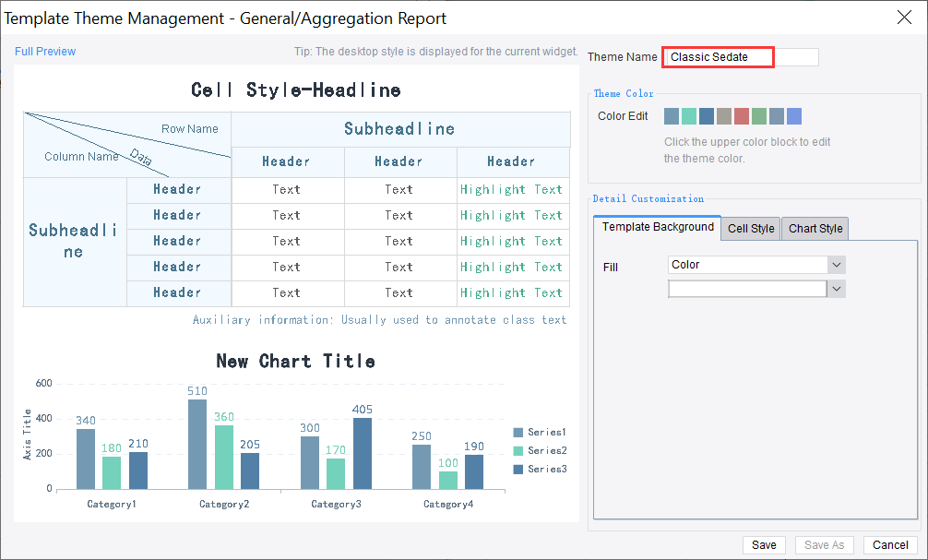928x560 pixels.
Task: Click the Save button
Action: pyautogui.click(x=764, y=544)
